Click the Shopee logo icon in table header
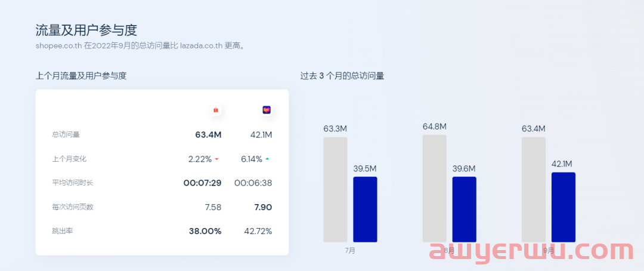 click(x=216, y=110)
